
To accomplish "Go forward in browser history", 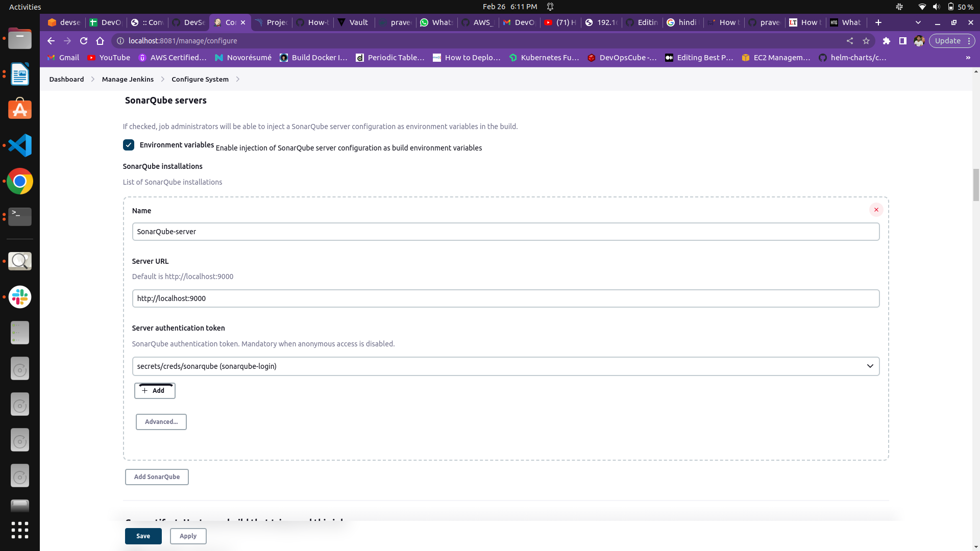I will 67,41.
